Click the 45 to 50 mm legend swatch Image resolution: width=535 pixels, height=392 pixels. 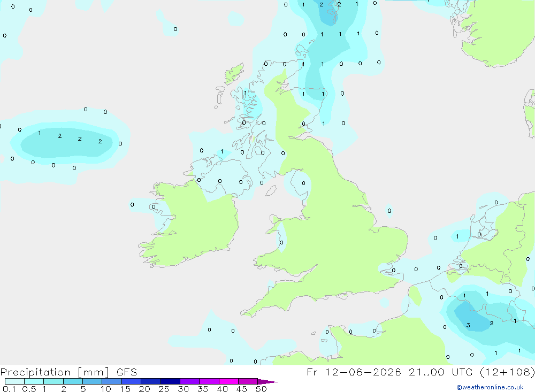[x=248, y=381]
